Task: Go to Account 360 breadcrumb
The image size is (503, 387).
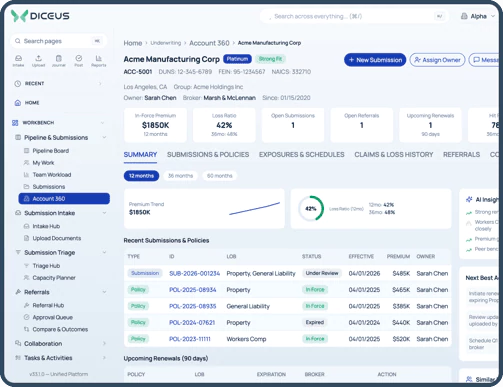Action: pos(209,43)
